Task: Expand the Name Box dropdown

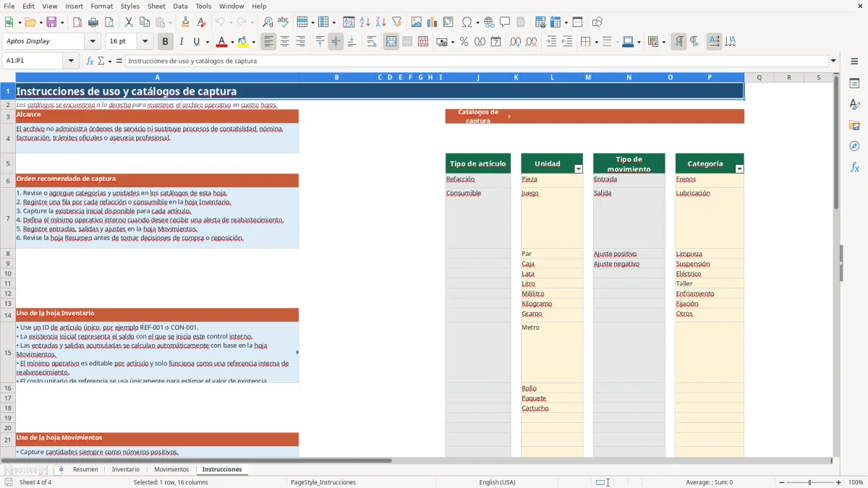Action: tap(71, 61)
